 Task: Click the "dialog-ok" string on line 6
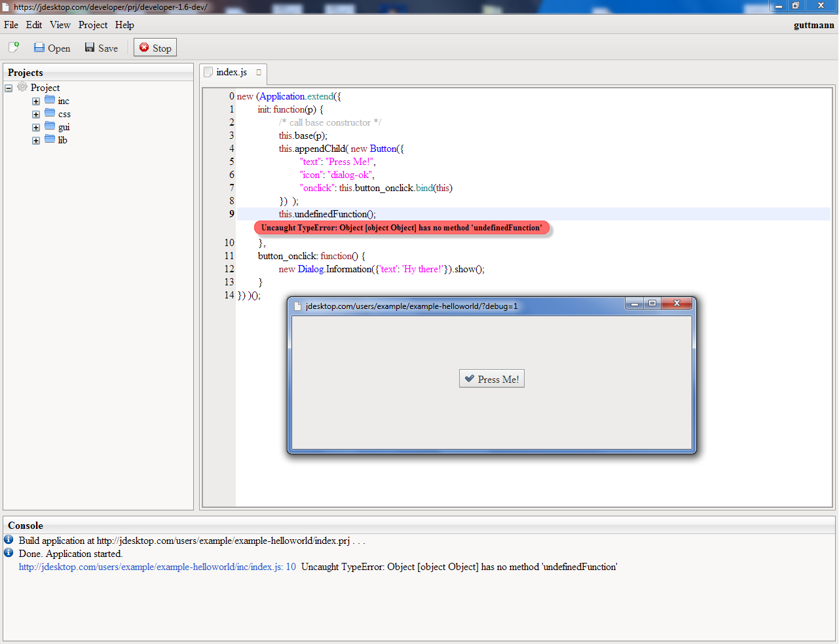point(350,175)
